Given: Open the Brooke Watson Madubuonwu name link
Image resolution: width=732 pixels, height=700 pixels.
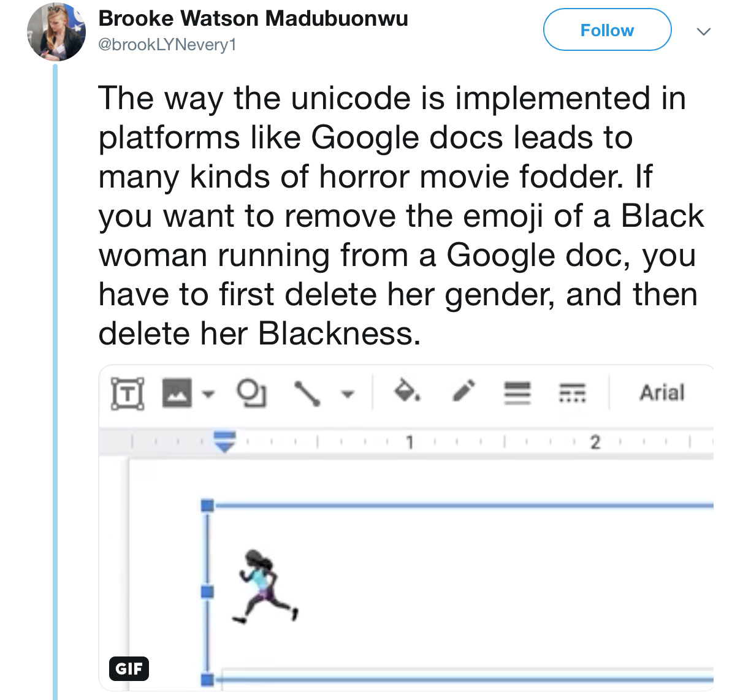Looking at the screenshot, I should click(253, 18).
